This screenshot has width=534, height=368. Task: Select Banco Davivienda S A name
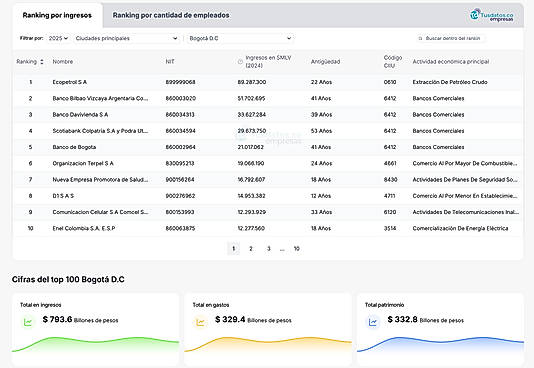[x=80, y=115]
